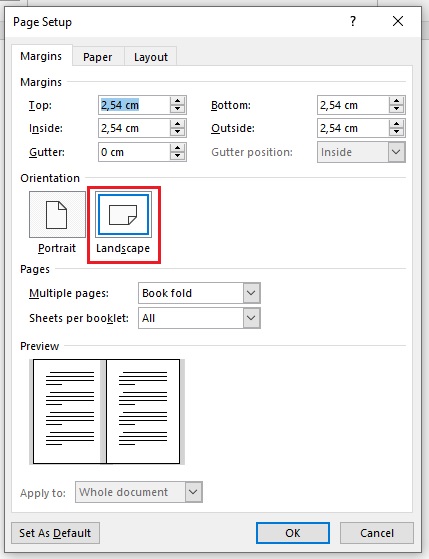Switch to the Layout tab

(x=150, y=57)
